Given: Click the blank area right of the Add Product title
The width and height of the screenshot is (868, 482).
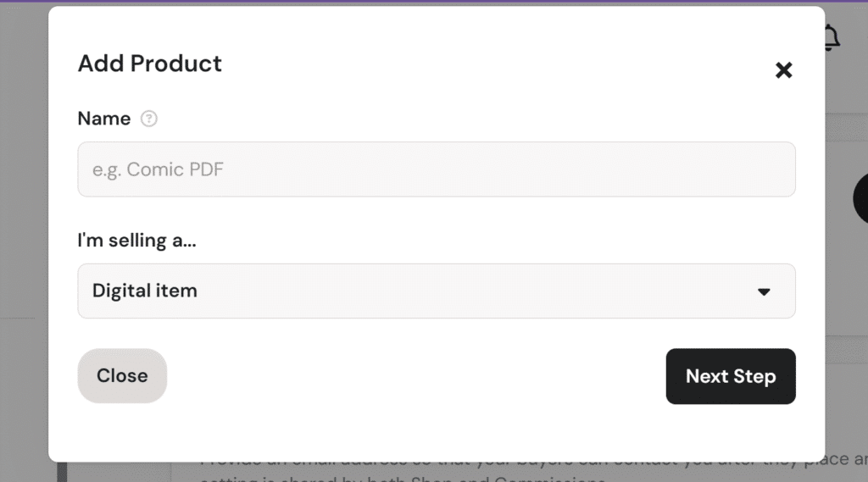Looking at the screenshot, I should 498,64.
